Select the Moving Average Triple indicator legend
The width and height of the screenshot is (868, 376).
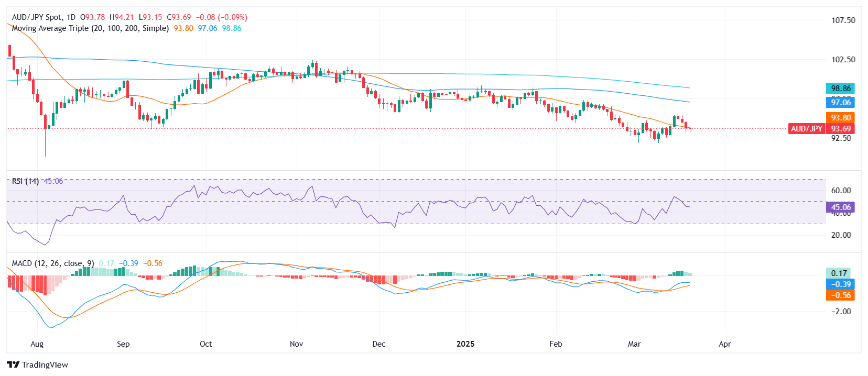tap(90, 28)
